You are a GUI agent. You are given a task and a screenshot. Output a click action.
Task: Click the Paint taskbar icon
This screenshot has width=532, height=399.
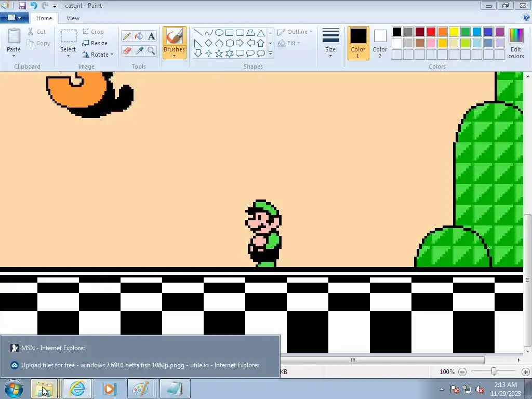click(x=140, y=389)
